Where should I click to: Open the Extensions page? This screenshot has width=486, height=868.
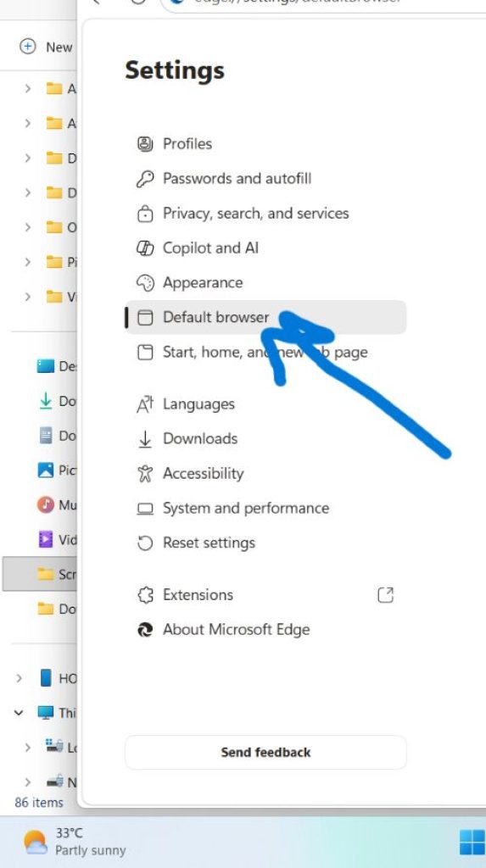point(265,595)
